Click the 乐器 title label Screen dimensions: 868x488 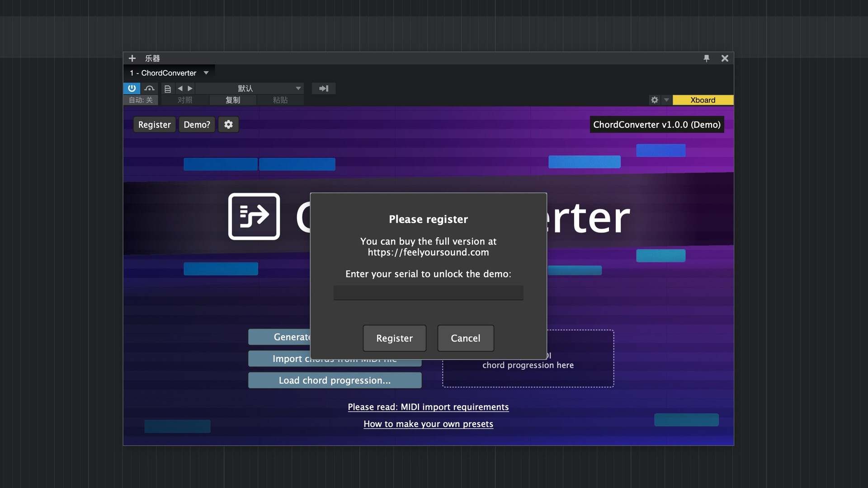(x=152, y=58)
